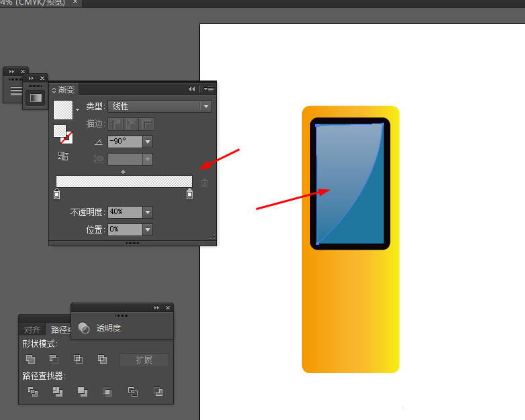Click the opacity field showing 40%

tap(125, 212)
